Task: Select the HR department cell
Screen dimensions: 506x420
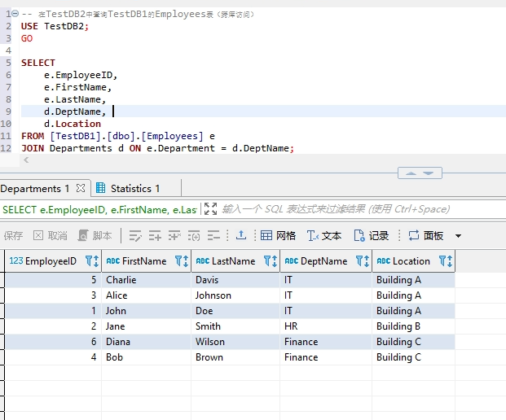Action: 326,326
